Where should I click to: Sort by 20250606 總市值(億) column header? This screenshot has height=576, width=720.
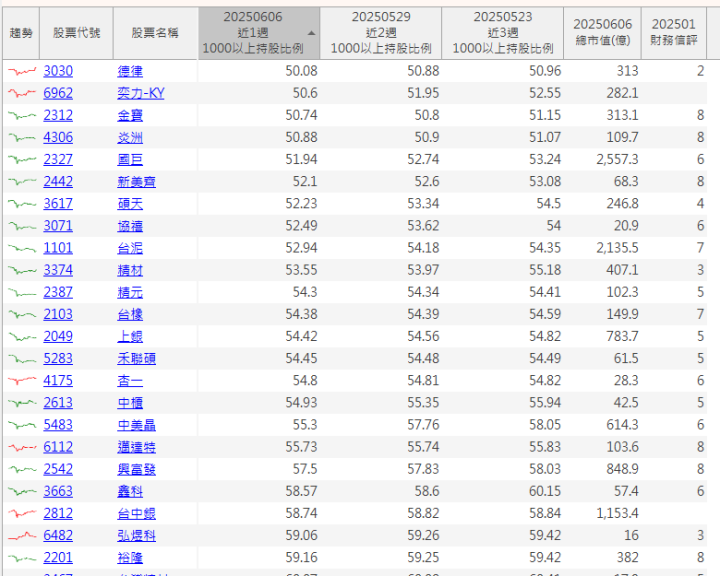click(602, 33)
